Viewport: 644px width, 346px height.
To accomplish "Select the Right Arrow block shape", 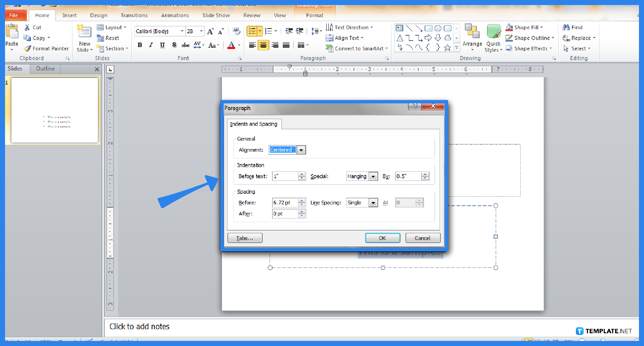I will 428,38.
